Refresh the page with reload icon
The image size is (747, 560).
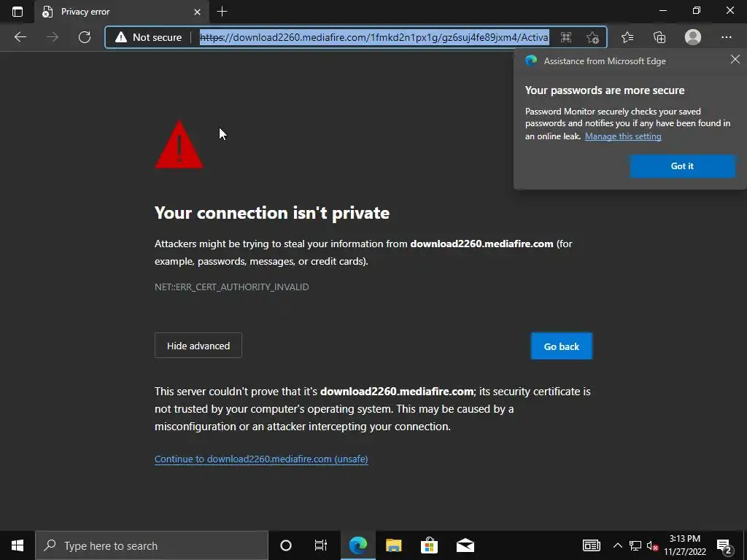click(85, 37)
